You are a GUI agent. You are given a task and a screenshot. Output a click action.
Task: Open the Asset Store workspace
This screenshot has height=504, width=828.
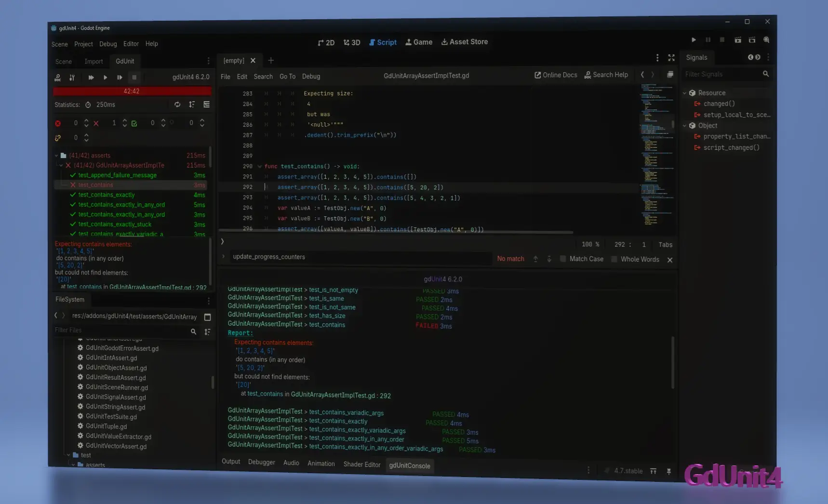[464, 42]
